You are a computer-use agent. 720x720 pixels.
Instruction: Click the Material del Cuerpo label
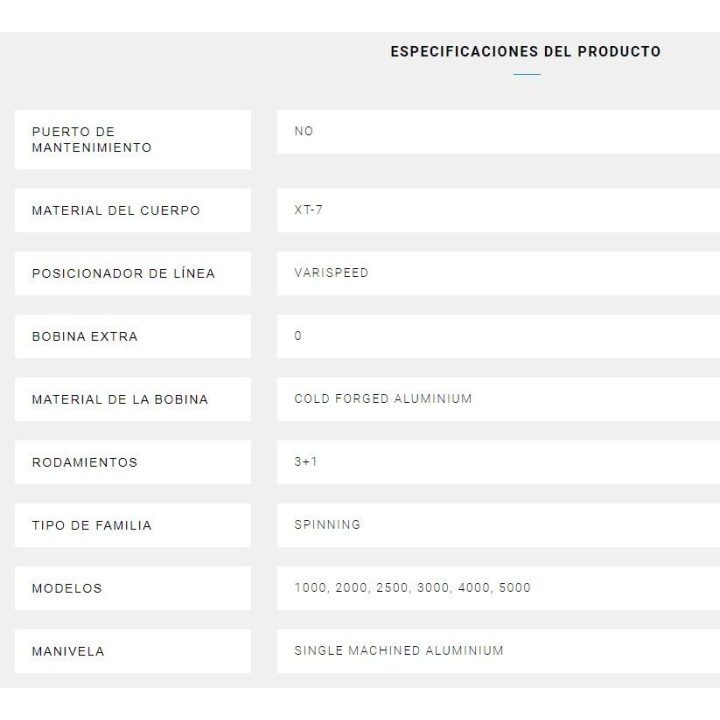[116, 211]
